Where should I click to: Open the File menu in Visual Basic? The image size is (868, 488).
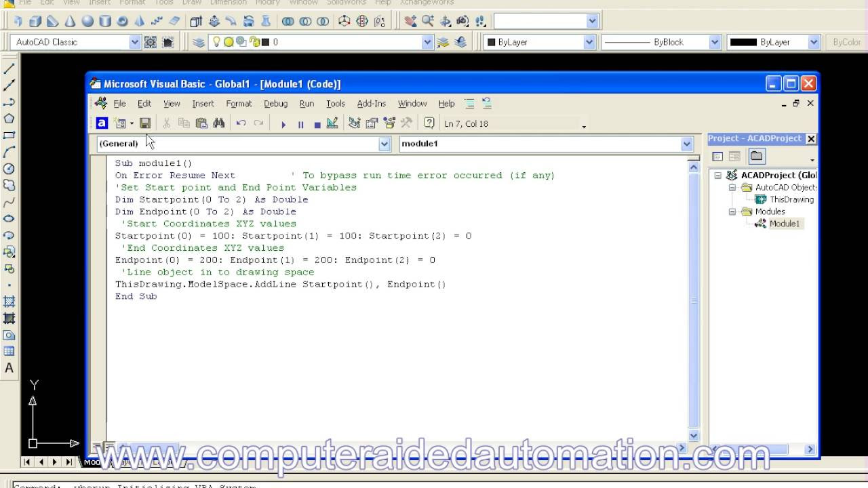(119, 104)
